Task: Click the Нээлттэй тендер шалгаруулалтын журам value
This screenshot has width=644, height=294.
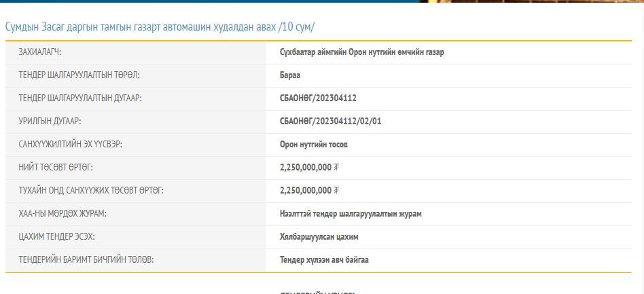Action: 351,214
